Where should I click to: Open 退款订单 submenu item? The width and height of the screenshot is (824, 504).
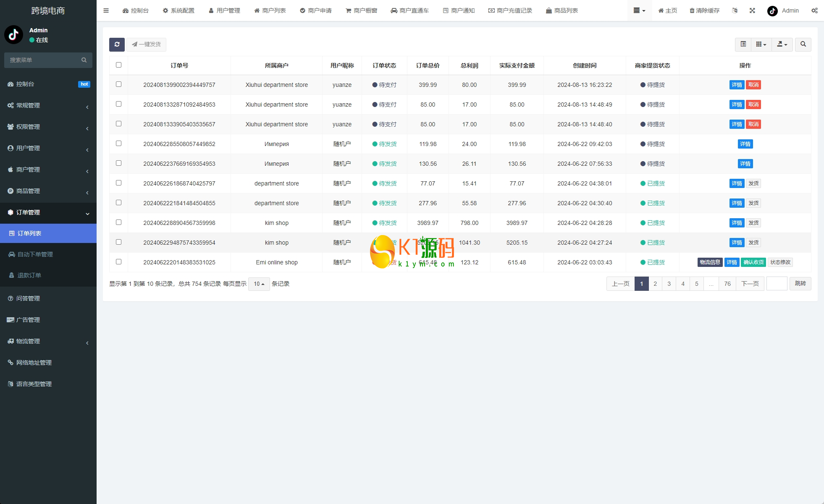pos(48,275)
